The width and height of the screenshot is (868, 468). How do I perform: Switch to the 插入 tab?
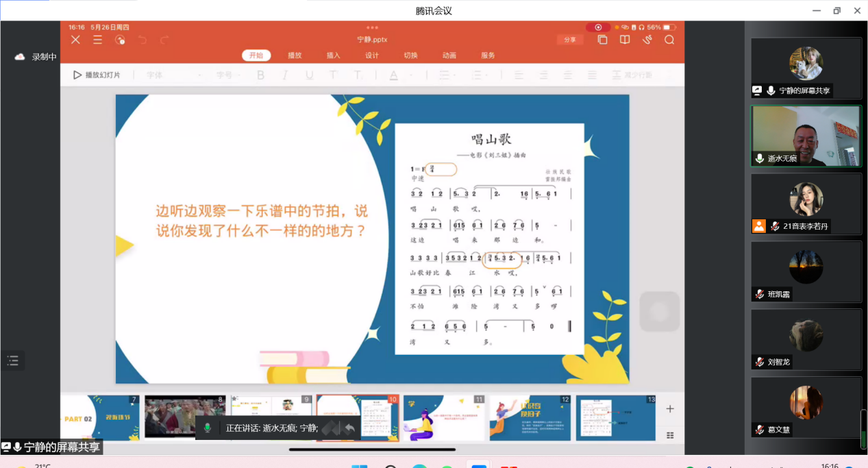pyautogui.click(x=333, y=56)
